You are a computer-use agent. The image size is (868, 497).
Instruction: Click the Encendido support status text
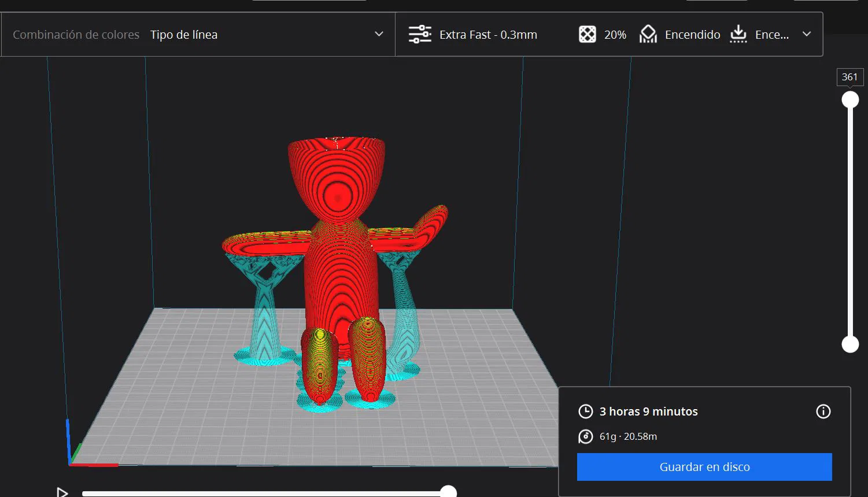click(693, 35)
